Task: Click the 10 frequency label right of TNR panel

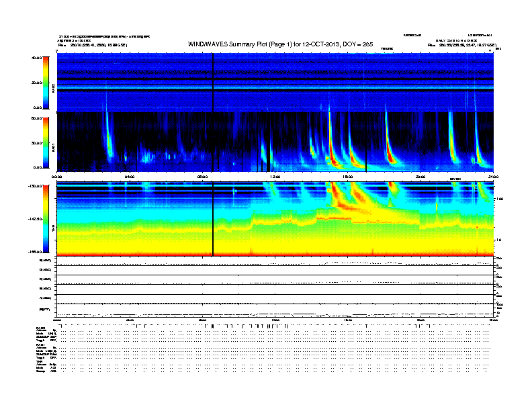Action: pos(500,240)
